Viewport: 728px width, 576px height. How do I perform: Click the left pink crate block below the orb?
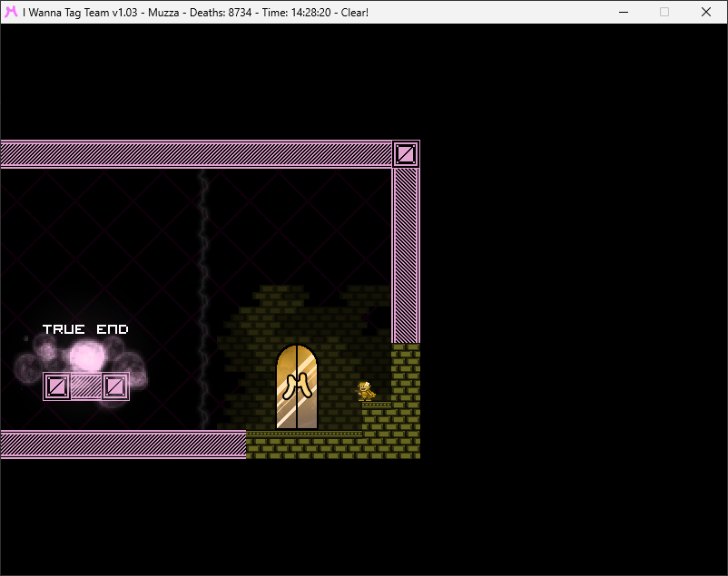57,386
